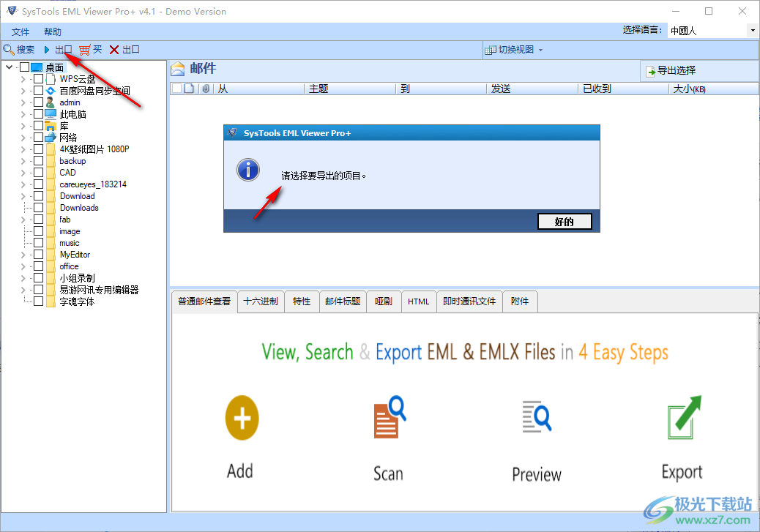760x532 pixels.
Task: Switch to the Properties tab
Action: coord(302,301)
